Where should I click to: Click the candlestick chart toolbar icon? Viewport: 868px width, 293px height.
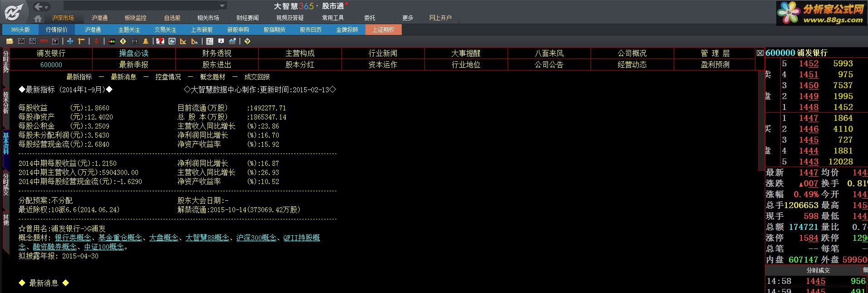33,41
